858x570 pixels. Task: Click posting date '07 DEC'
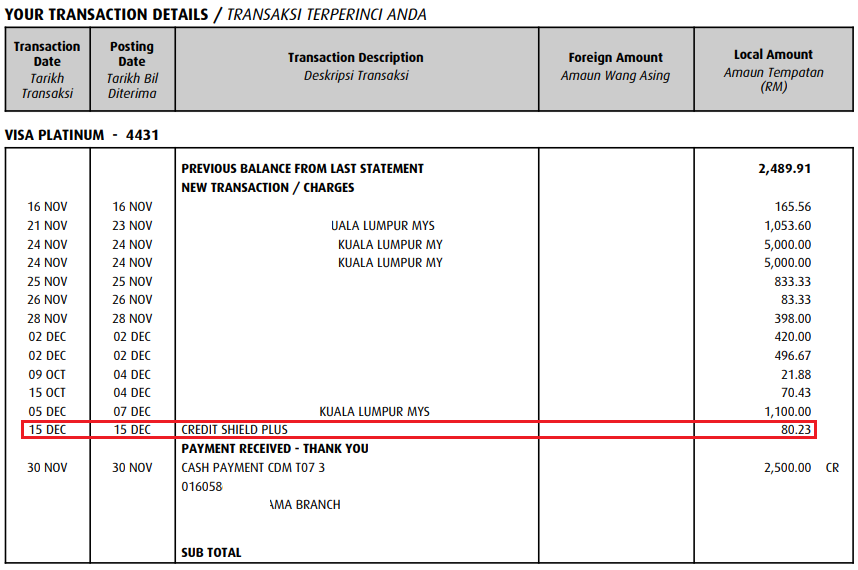click(132, 411)
